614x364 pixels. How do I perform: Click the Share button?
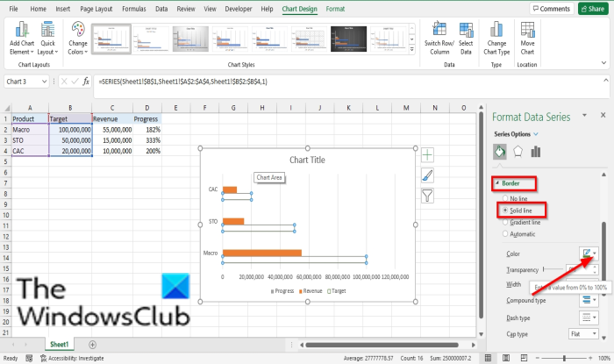pos(593,9)
